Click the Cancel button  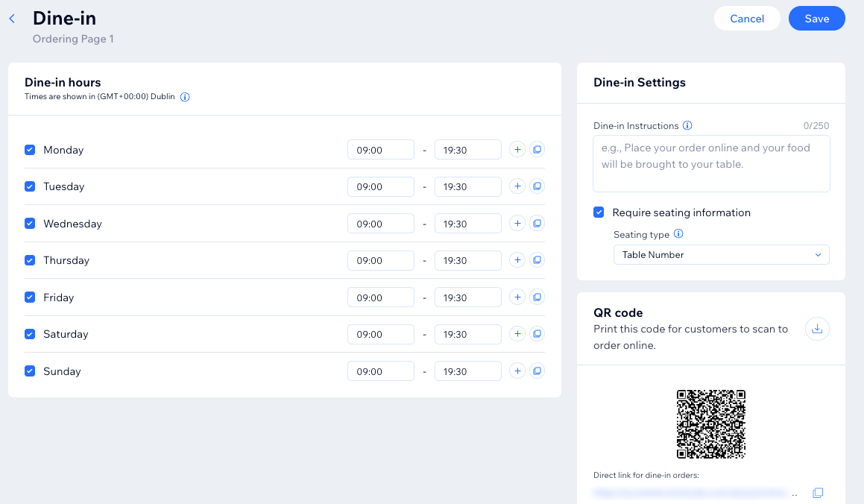(x=747, y=18)
